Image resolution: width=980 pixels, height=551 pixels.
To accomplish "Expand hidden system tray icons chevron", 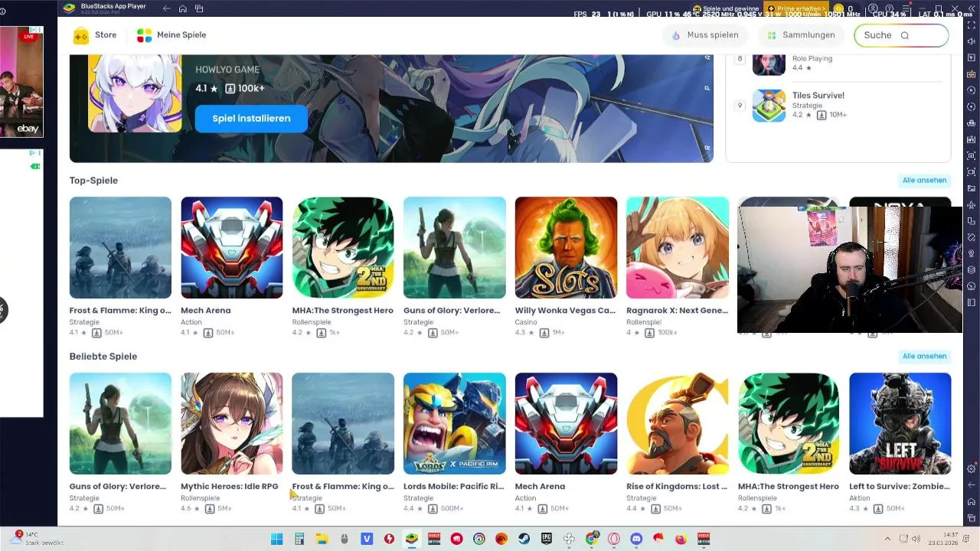I will [x=887, y=539].
